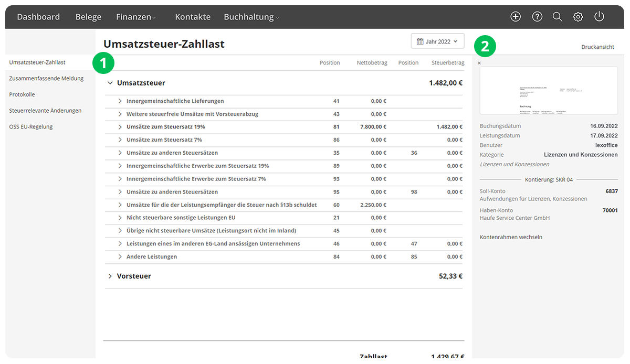Go to Belege in top navigation

[88, 17]
